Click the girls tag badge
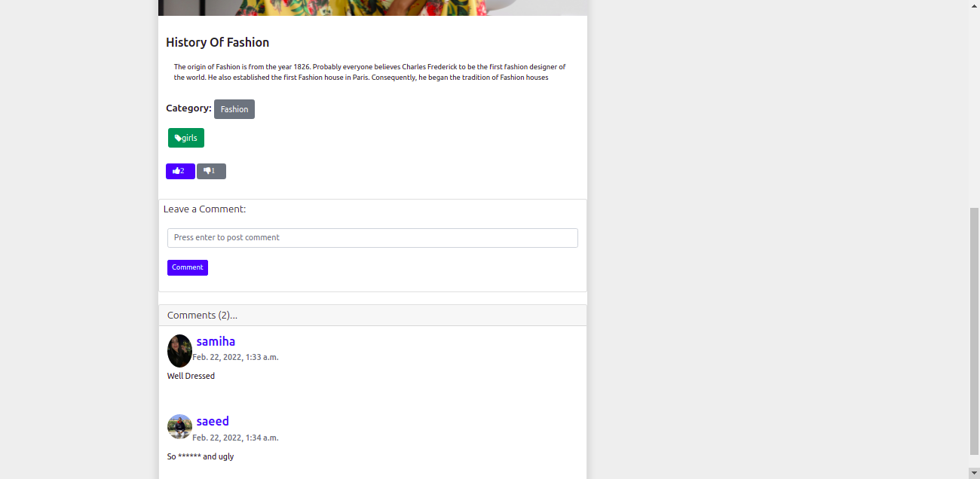Screen dimensions: 980x479 186,138
